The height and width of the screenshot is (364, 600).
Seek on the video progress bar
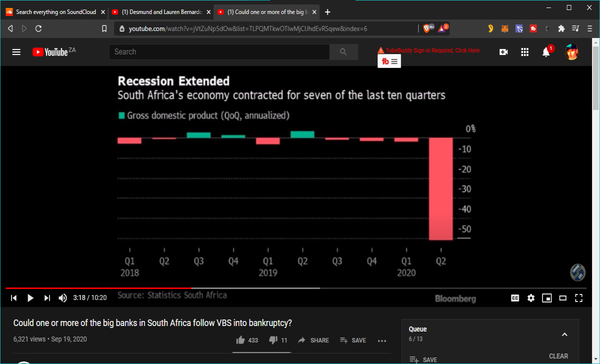pos(295,288)
